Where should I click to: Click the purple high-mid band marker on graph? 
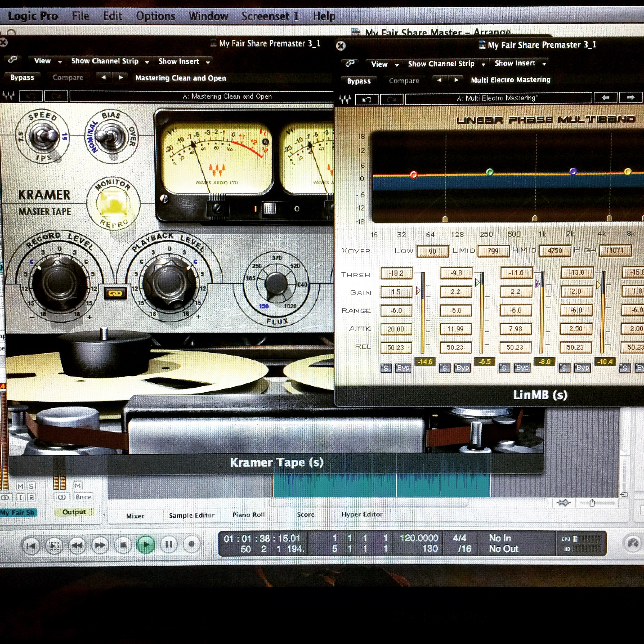(573, 171)
